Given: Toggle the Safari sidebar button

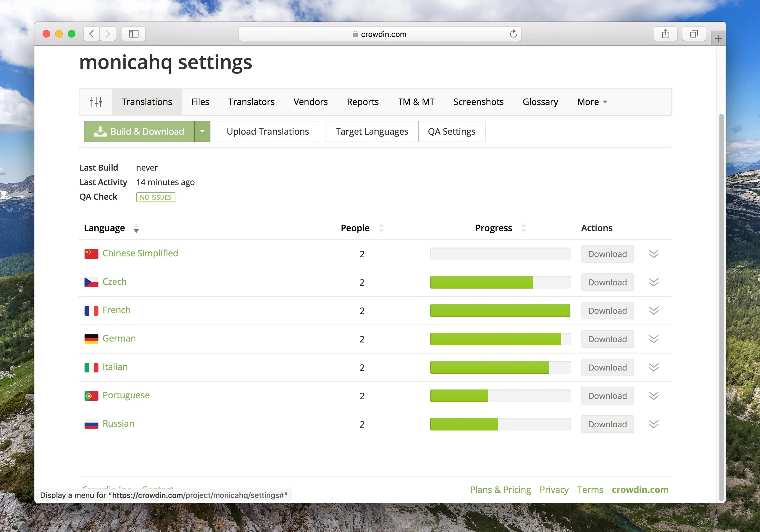Looking at the screenshot, I should [134, 34].
